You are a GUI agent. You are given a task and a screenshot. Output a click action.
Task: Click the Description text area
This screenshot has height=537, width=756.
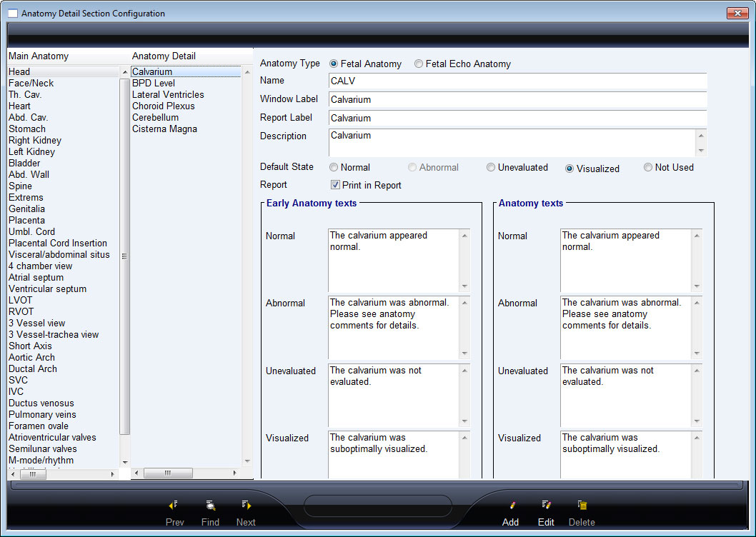[512, 143]
